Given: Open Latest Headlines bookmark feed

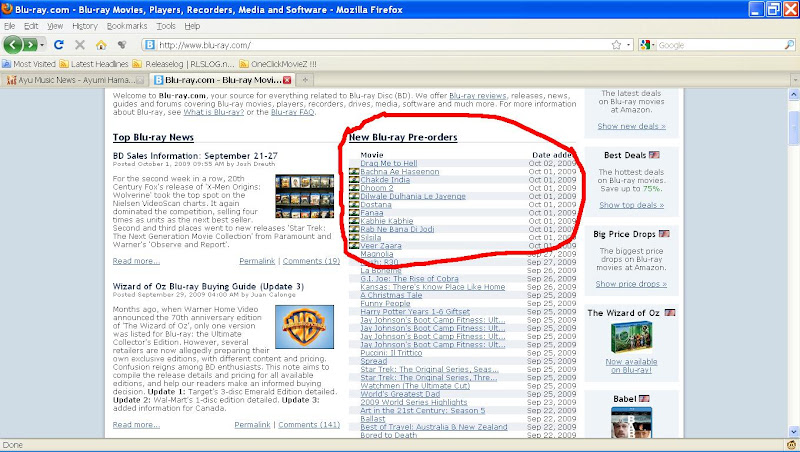Looking at the screenshot, I should pyautogui.click(x=94, y=64).
